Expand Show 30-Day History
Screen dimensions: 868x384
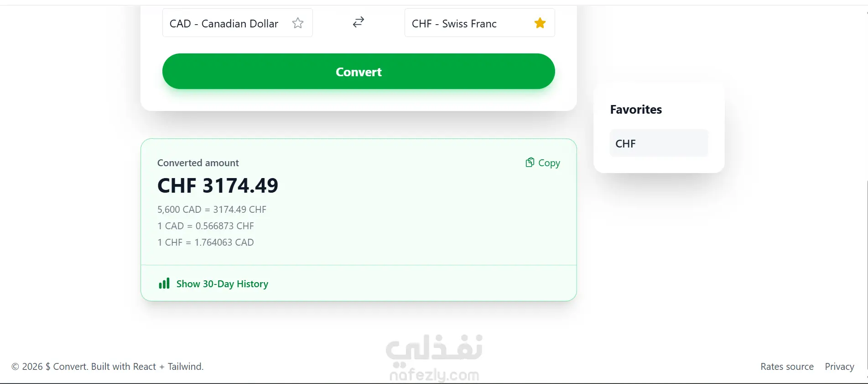pos(222,284)
